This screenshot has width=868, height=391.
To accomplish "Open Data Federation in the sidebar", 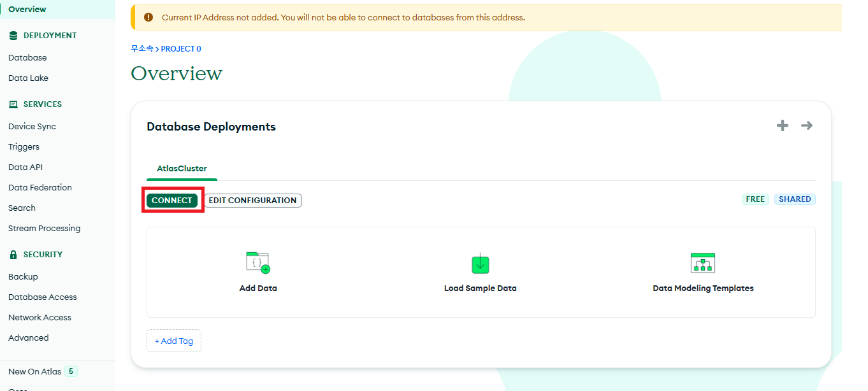I will (x=40, y=187).
